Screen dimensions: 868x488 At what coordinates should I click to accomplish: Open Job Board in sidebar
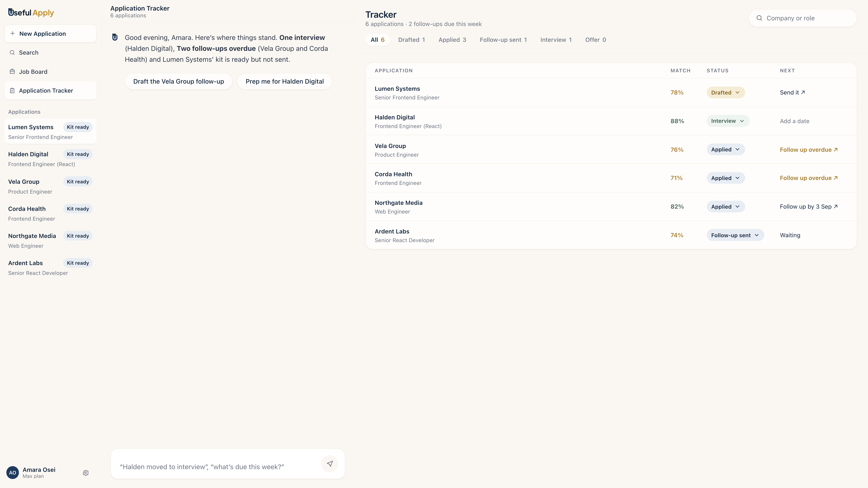tap(50, 72)
